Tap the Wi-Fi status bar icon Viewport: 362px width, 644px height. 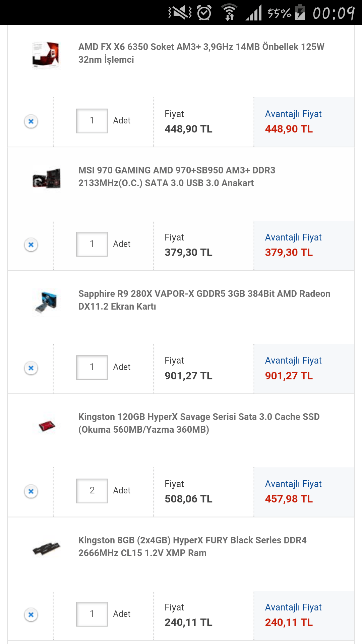click(x=230, y=12)
